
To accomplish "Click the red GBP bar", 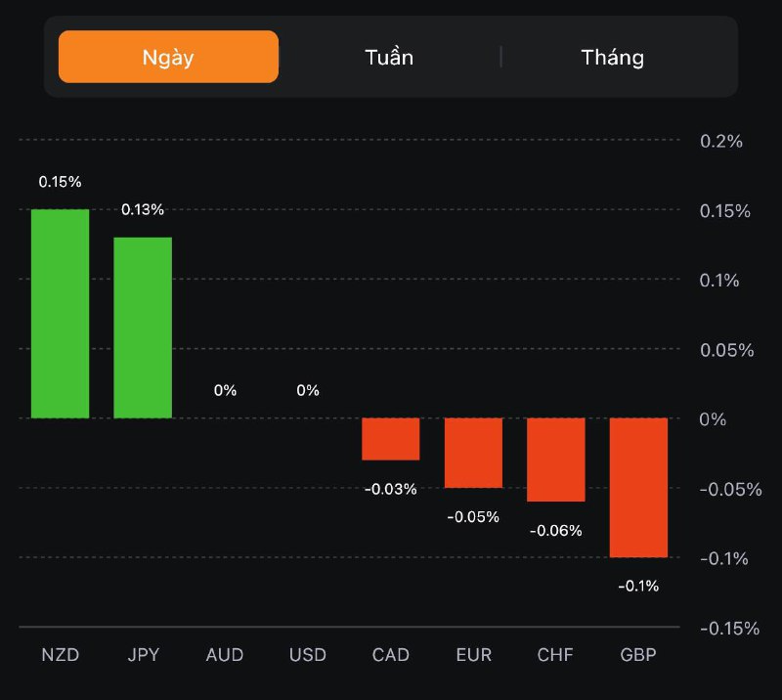I will coord(638,487).
